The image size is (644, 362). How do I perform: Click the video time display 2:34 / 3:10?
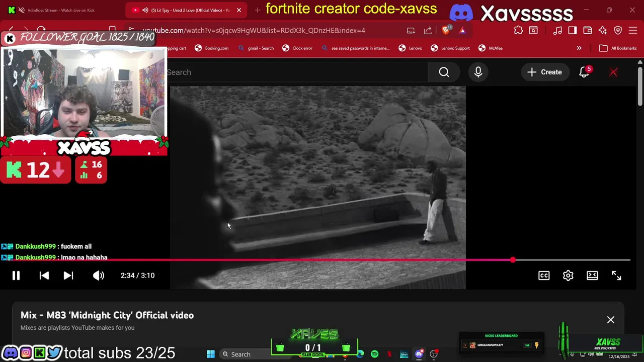point(137,276)
